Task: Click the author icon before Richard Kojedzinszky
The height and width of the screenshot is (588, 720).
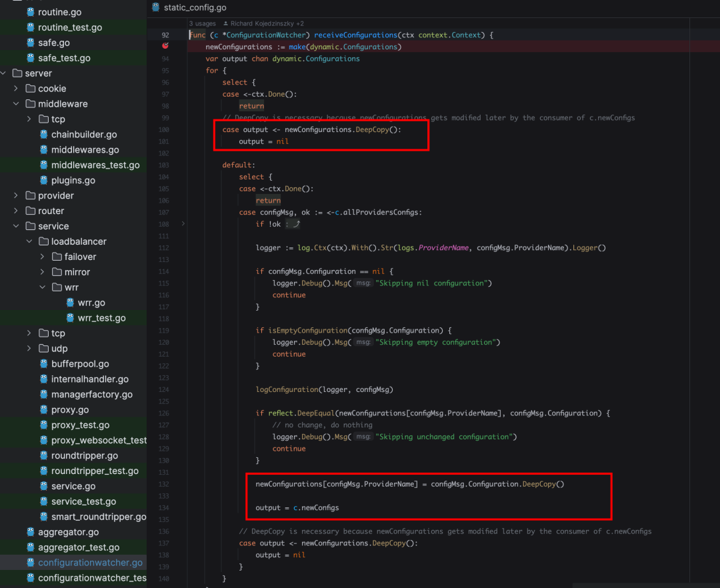Action: click(225, 23)
